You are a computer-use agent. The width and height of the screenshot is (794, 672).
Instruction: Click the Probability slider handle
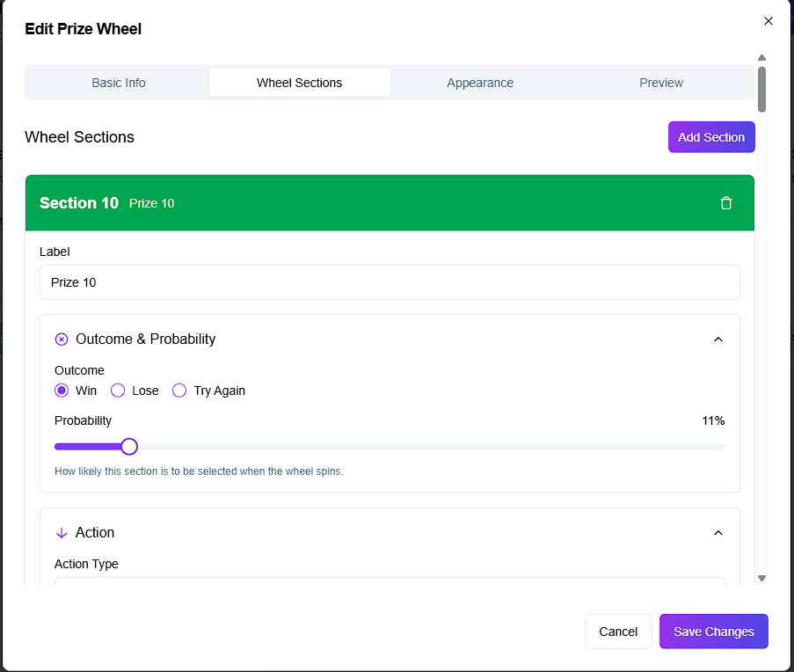pyautogui.click(x=129, y=447)
